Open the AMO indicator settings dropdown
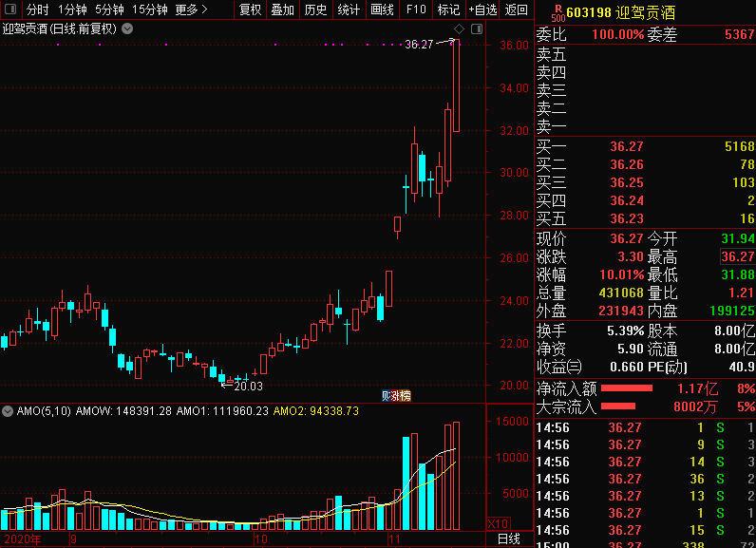Viewport: 756px width, 548px height. [x=8, y=411]
